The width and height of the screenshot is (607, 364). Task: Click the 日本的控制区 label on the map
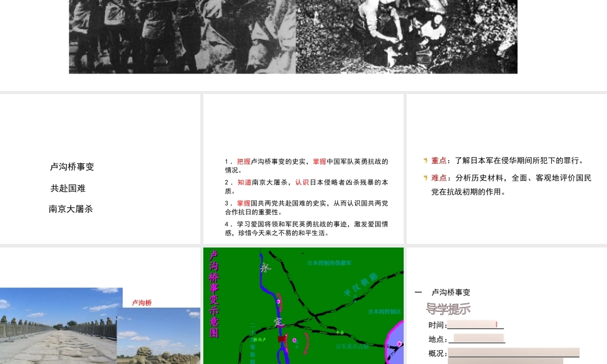[x=384, y=312]
